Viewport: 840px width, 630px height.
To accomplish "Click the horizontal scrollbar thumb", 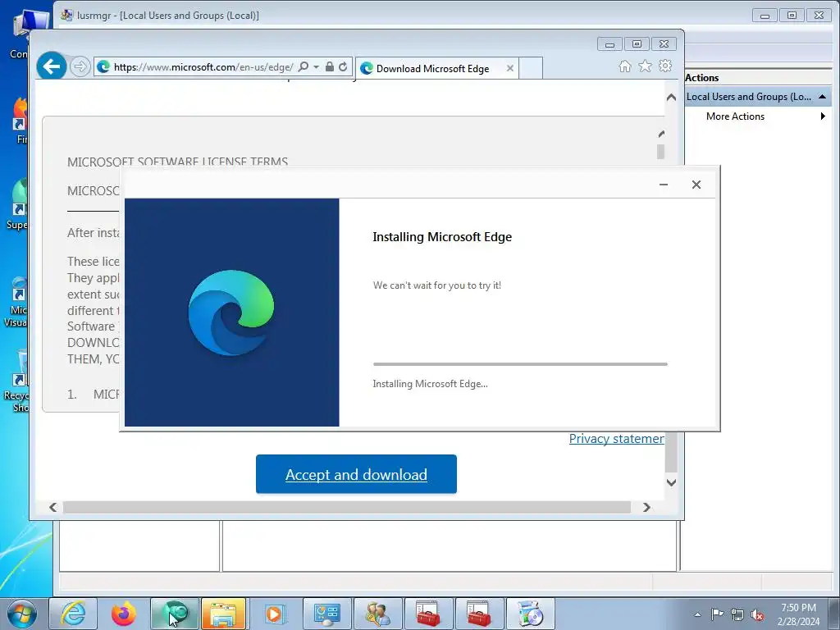I will tap(347, 507).
